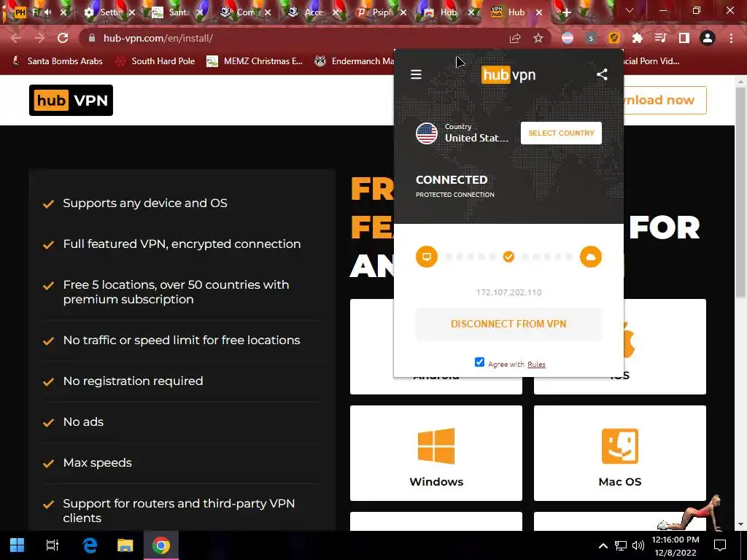
Task: Open Task View on taskbar
Action: [53, 545]
